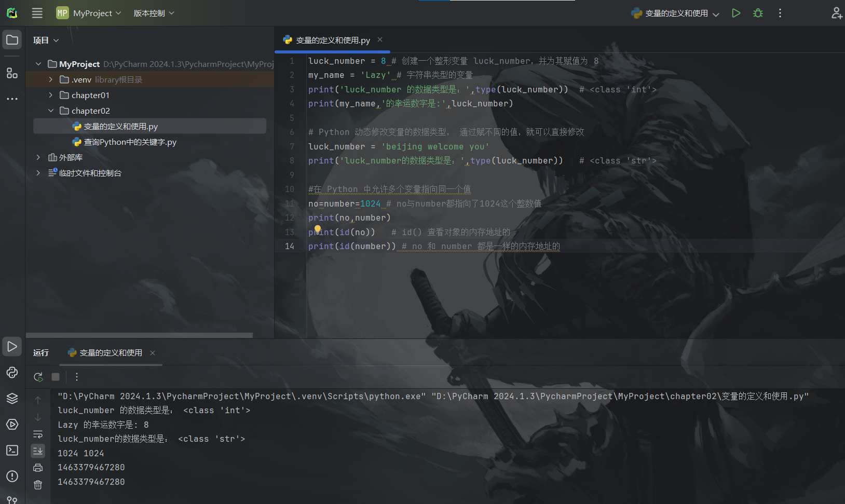Collapse the MyProject root folder
The width and height of the screenshot is (845, 504).
pyautogui.click(x=38, y=64)
